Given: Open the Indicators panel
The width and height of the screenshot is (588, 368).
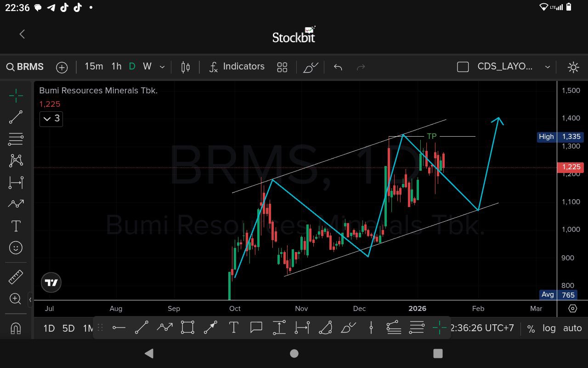Looking at the screenshot, I should click(237, 67).
